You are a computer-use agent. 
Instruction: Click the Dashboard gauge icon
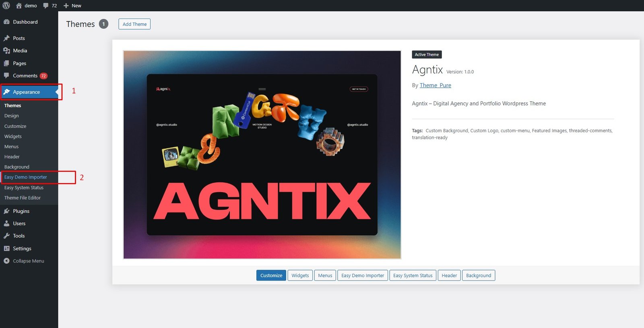point(6,22)
